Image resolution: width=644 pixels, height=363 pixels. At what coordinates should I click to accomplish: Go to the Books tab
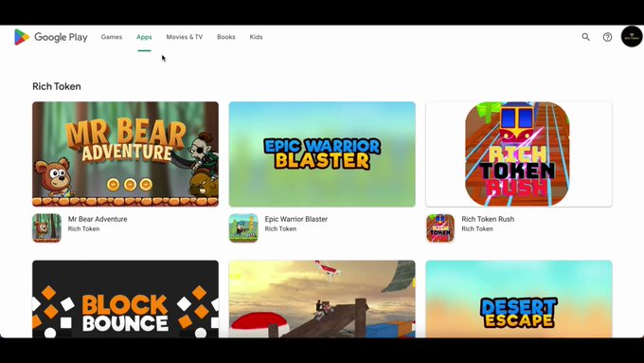[226, 37]
